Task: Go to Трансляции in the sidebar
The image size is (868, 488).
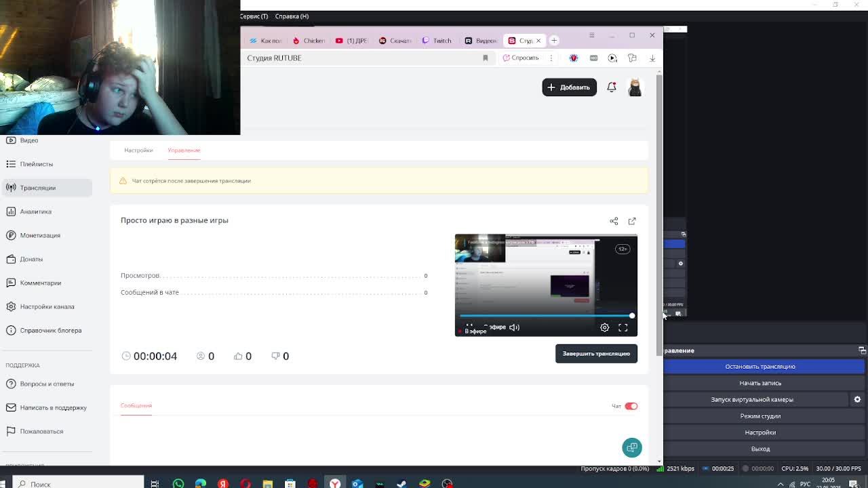Action: [46, 188]
